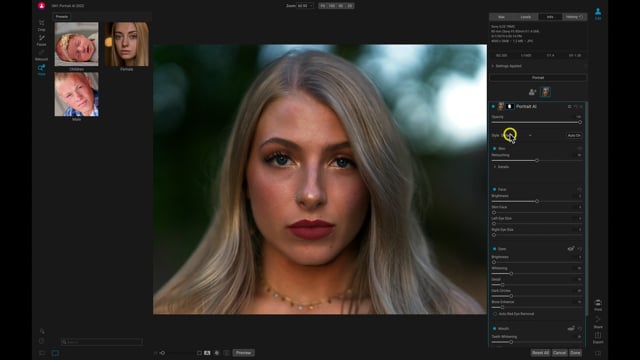Reset the Face section
The width and height of the screenshot is (640, 360).
pyautogui.click(x=580, y=189)
